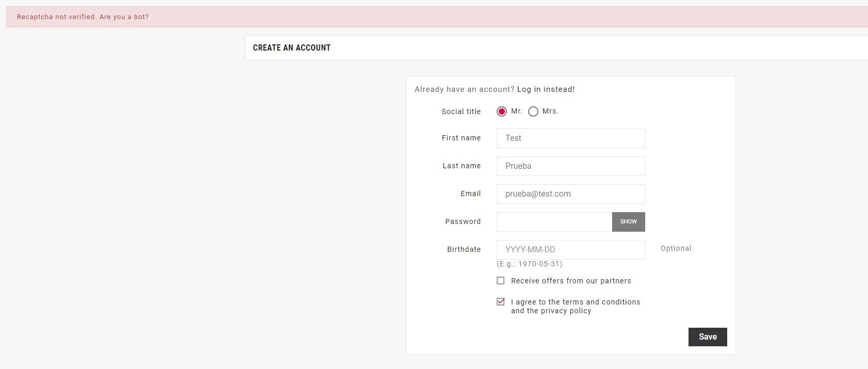Viewport: 868px width, 369px height.
Task: Click the Recaptcha not verified alert message
Action: [83, 17]
